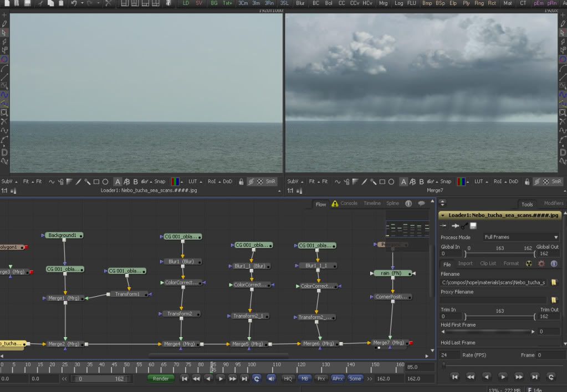Image resolution: width=567 pixels, height=392 pixels.
Task: Click the loop playback icon in transport bar
Action: [x=257, y=379]
